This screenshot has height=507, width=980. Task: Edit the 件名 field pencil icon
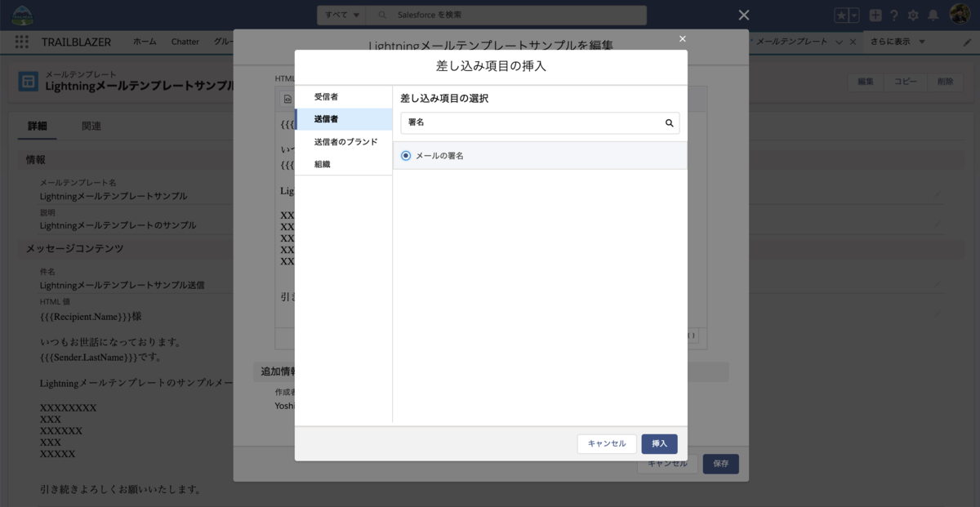click(x=938, y=284)
